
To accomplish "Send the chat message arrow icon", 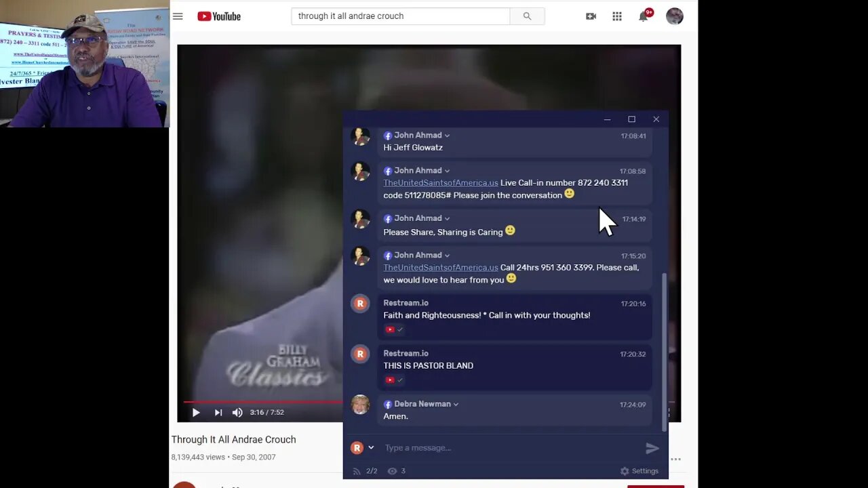I will click(x=652, y=448).
